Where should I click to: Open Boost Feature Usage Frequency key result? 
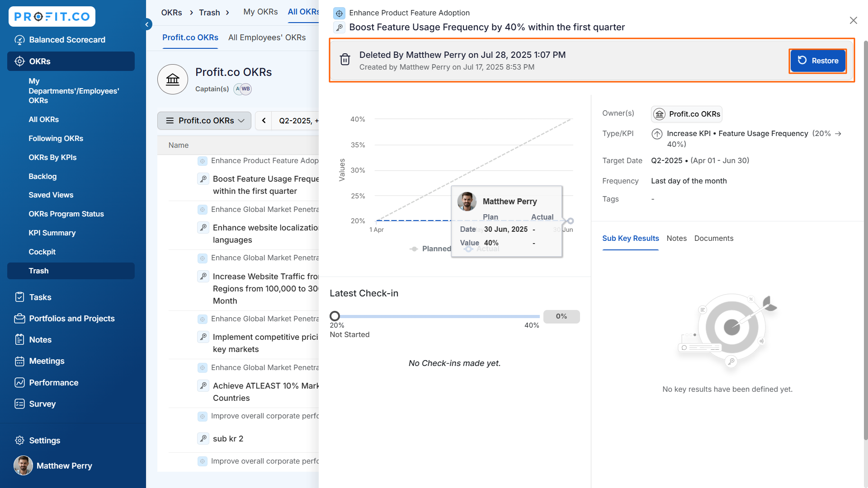(x=265, y=185)
